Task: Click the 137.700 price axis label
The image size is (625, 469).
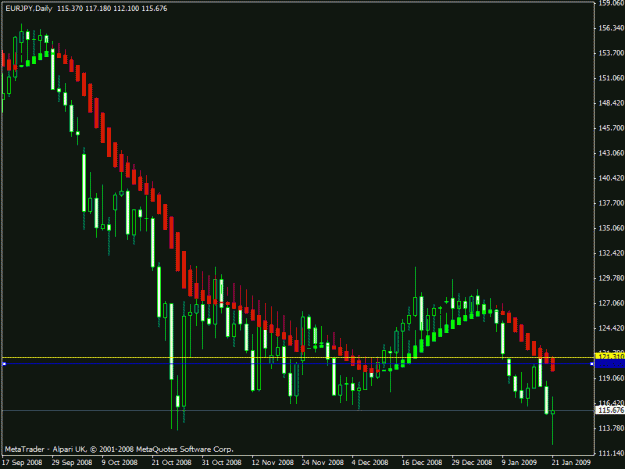Action: [x=611, y=203]
